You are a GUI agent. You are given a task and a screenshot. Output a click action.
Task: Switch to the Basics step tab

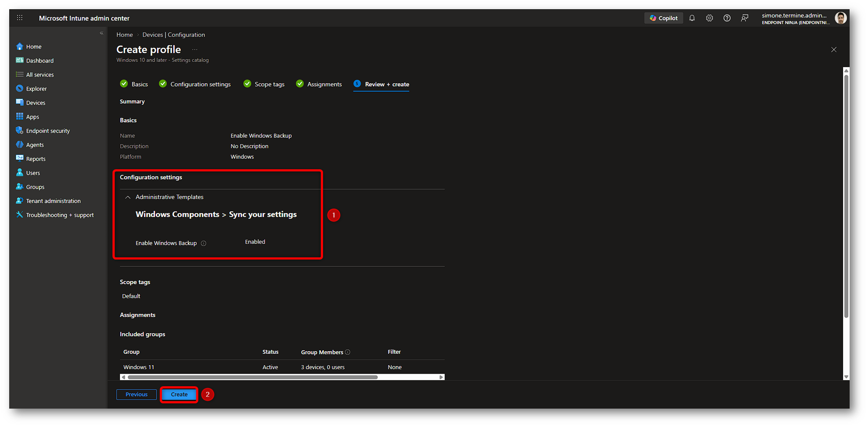(134, 84)
